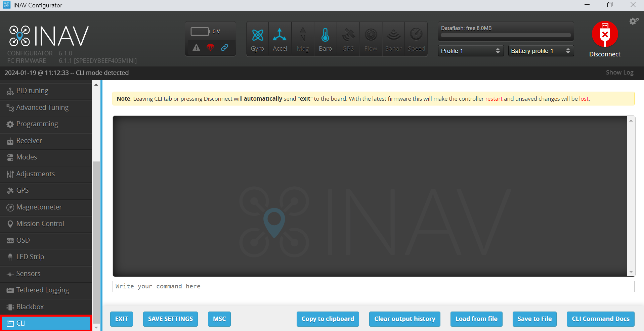Click the Mag sensor icon
The width and height of the screenshot is (644, 331).
pyautogui.click(x=303, y=35)
